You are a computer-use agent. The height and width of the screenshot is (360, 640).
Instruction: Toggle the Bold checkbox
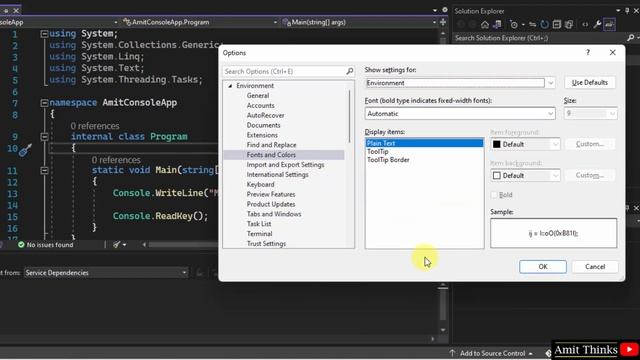pos(494,195)
